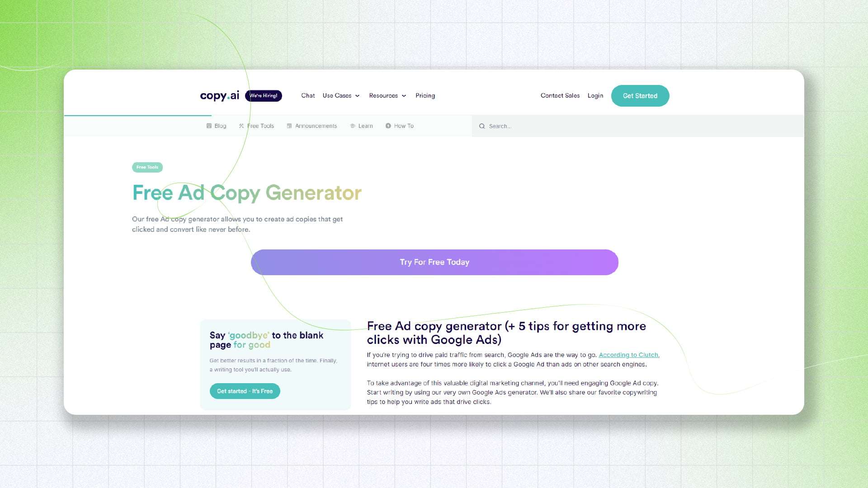Click the Get Started button
The image size is (868, 488).
point(640,95)
